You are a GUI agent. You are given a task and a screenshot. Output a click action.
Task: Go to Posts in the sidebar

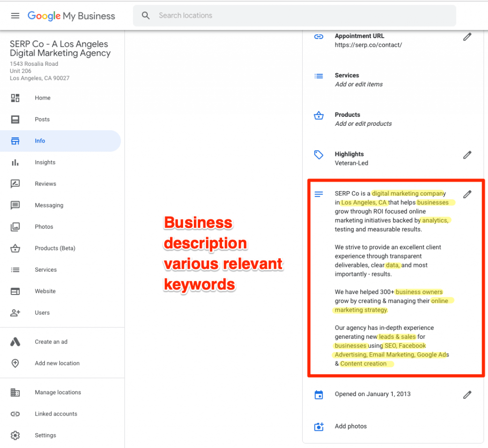coord(42,119)
